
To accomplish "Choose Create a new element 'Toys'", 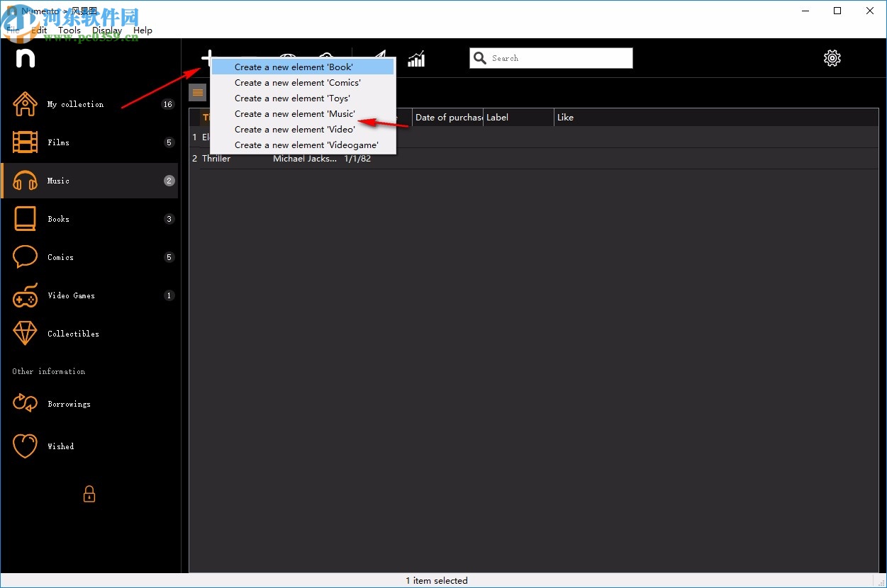I will 303,98.
